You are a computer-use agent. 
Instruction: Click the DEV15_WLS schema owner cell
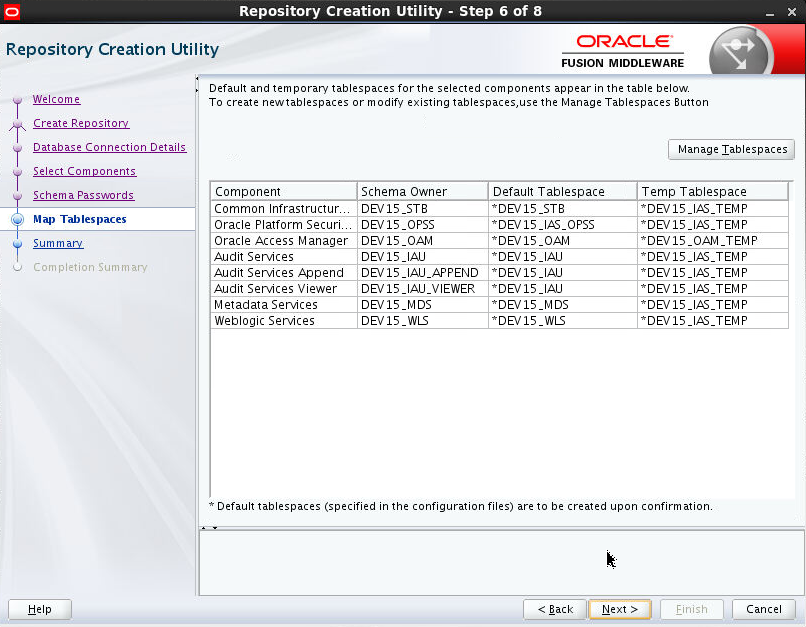423,320
